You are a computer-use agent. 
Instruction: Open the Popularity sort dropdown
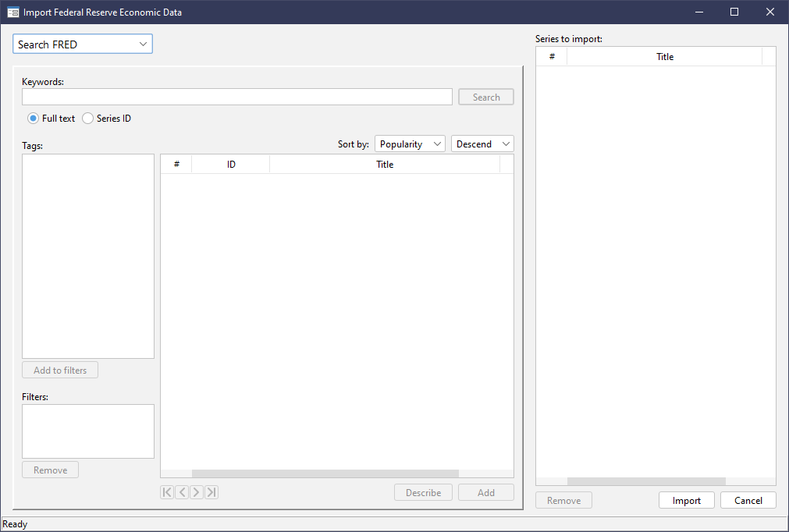pos(410,144)
